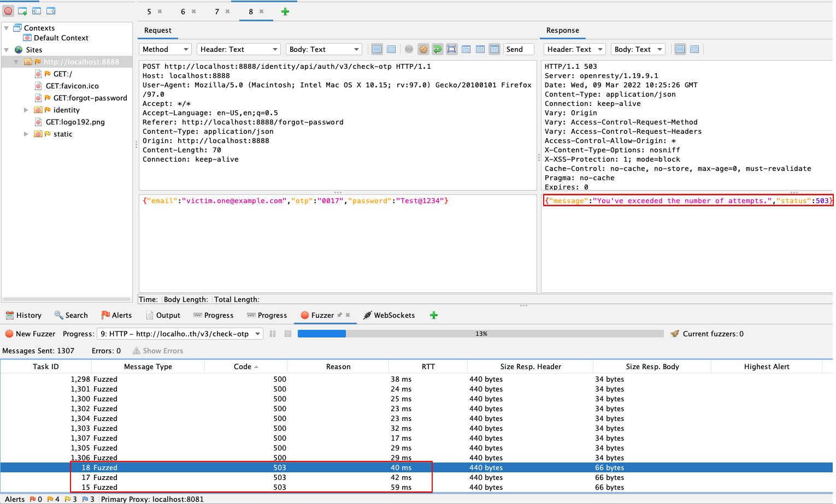Select GET:forgot-password tree entry
This screenshot has width=836, height=504.
coord(90,98)
